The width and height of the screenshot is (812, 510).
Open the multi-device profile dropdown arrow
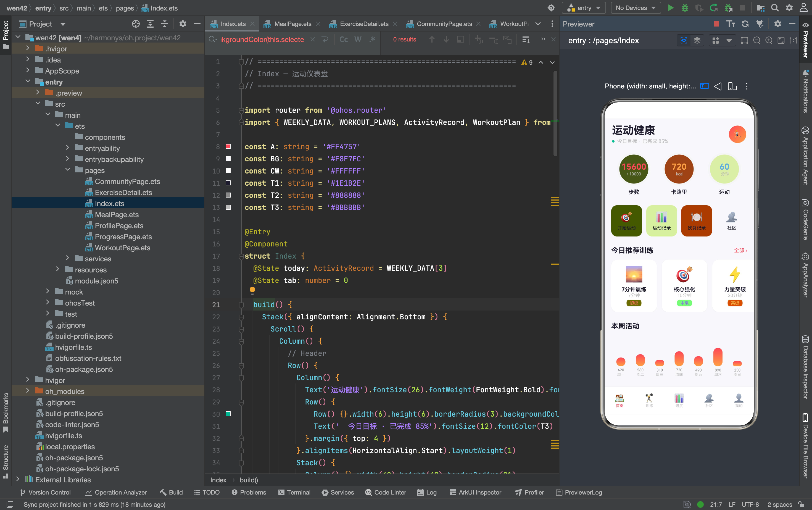729,41
